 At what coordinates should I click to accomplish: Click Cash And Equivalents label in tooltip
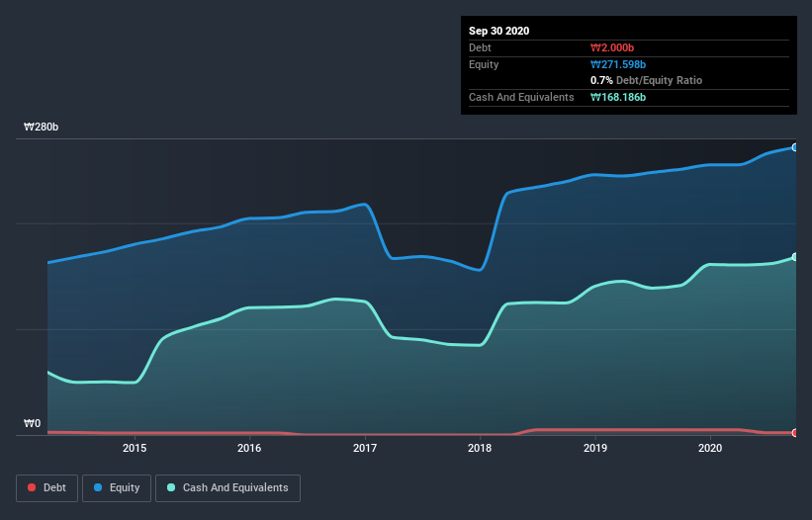(521, 97)
